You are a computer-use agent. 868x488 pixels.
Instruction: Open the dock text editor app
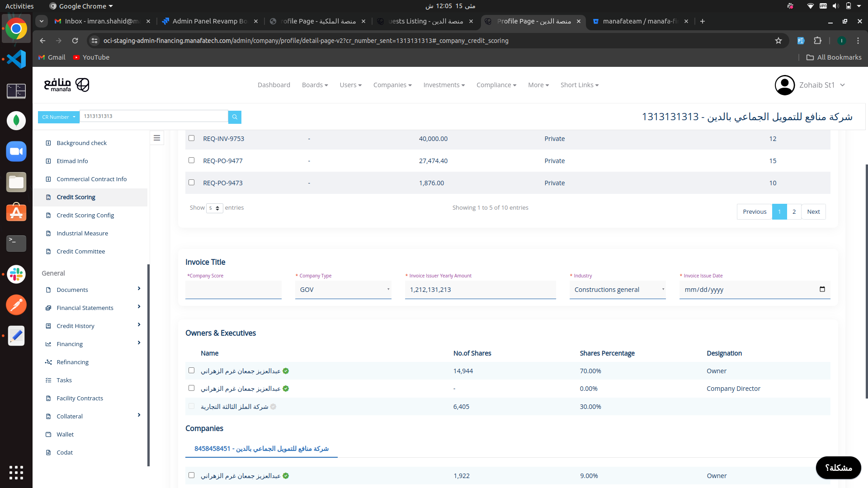click(16, 336)
